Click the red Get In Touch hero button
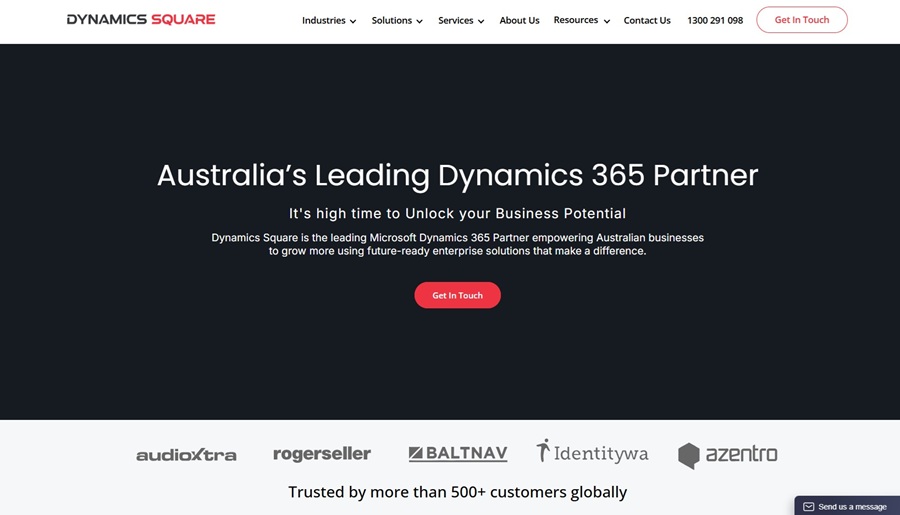The height and width of the screenshot is (515, 900). [457, 295]
